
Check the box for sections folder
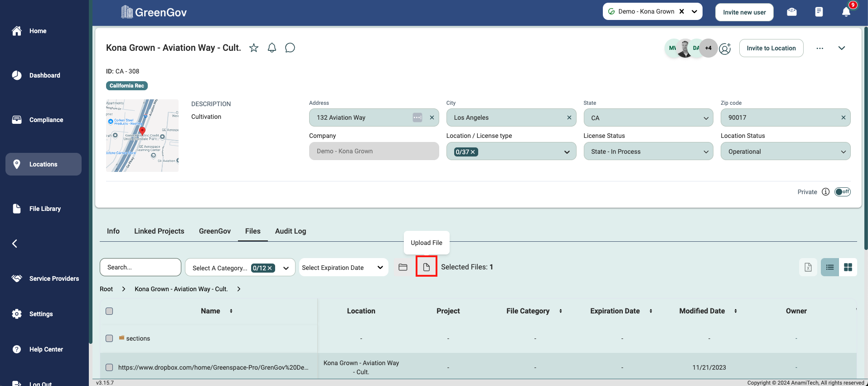click(109, 338)
